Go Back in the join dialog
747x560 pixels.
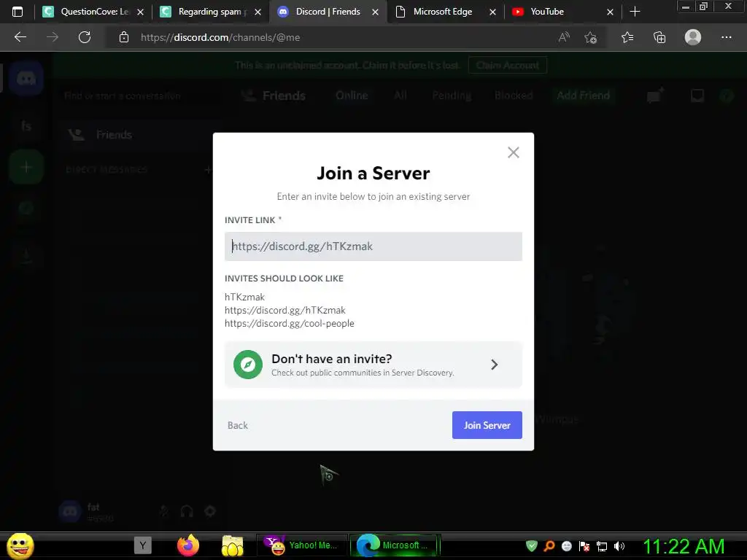pos(238,425)
